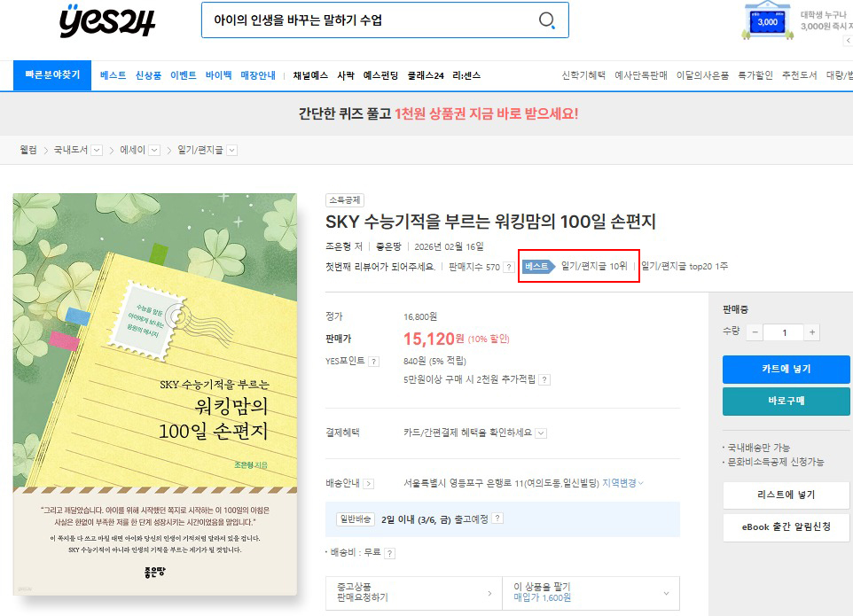Click the book cover thumbnail image
The height and width of the screenshot is (616, 853).
pyautogui.click(x=155, y=394)
